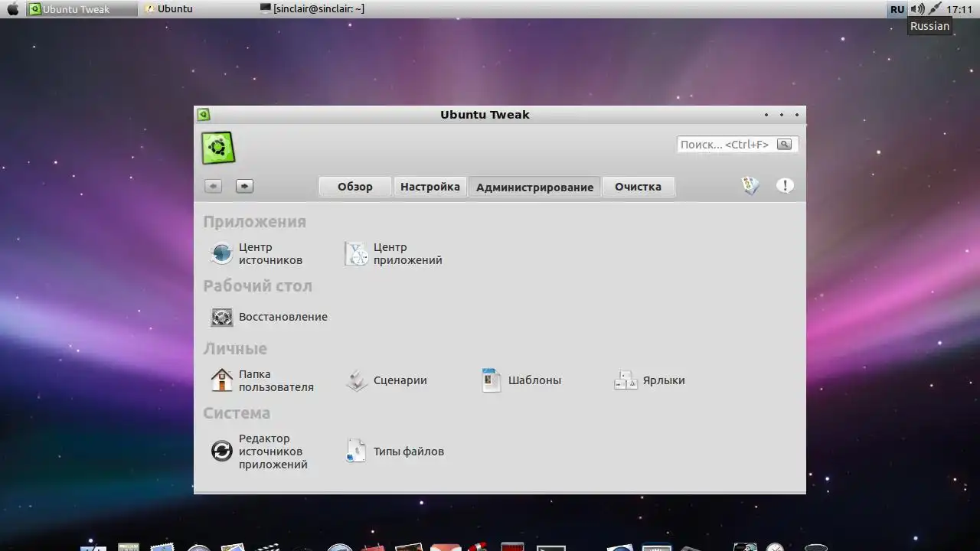The height and width of the screenshot is (551, 980).
Task: Switch to the Настройка tab
Action: point(430,187)
